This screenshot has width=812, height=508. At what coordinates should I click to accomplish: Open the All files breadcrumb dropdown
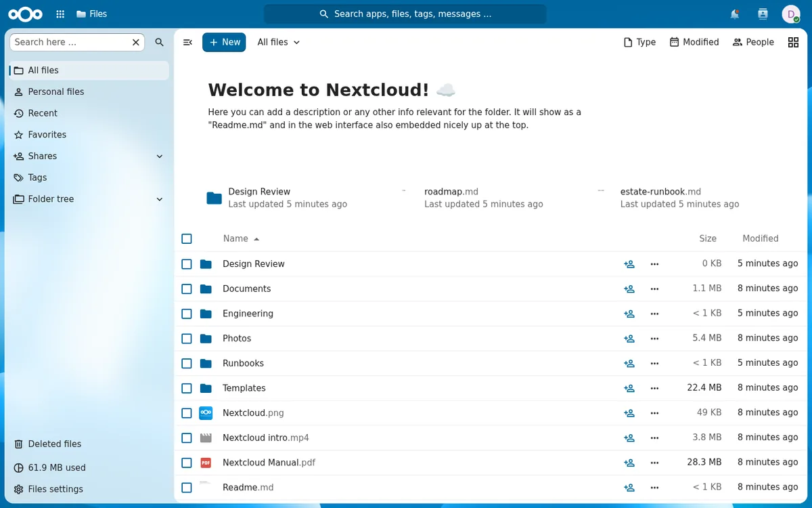278,42
